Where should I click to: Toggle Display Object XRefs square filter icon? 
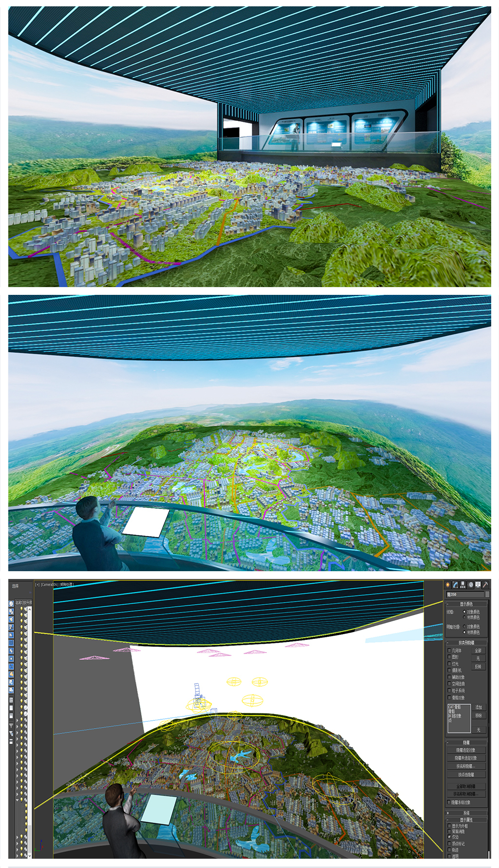[x=11, y=658]
